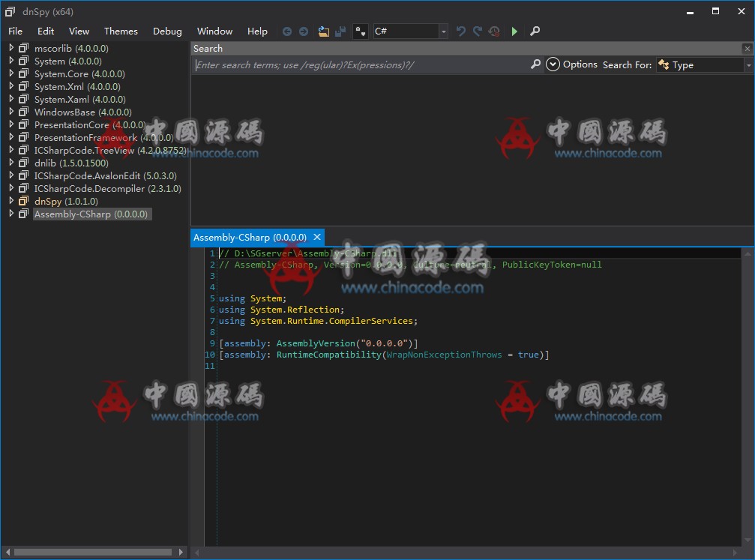Expand the System.Xaml node
The height and width of the screenshot is (560, 755).
click(11, 99)
